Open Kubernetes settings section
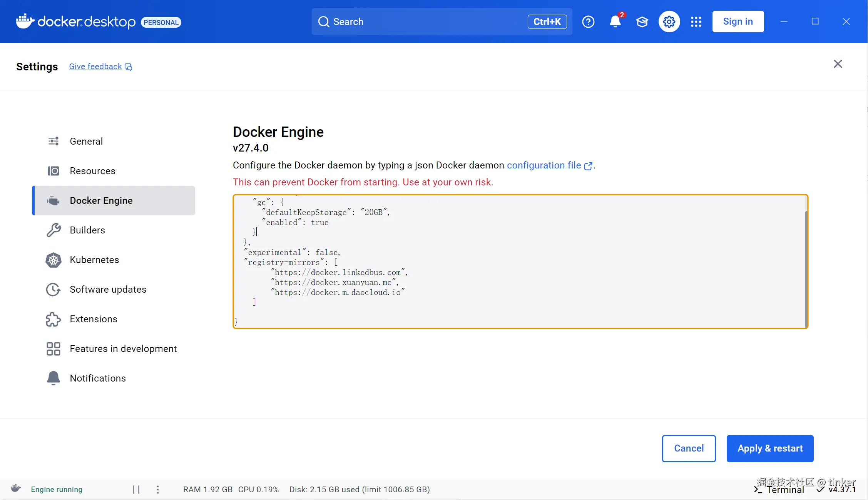Viewport: 868px width, 500px height. pyautogui.click(x=94, y=260)
